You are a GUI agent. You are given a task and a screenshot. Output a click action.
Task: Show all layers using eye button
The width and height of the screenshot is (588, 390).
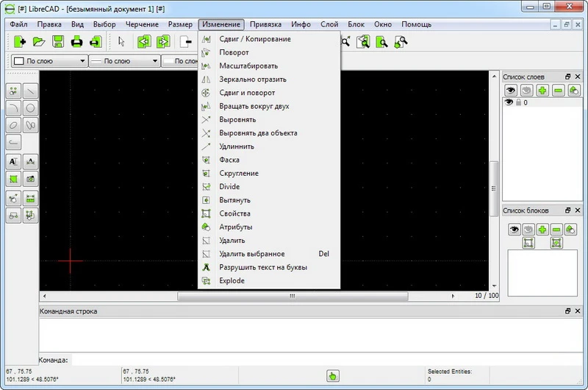point(511,91)
